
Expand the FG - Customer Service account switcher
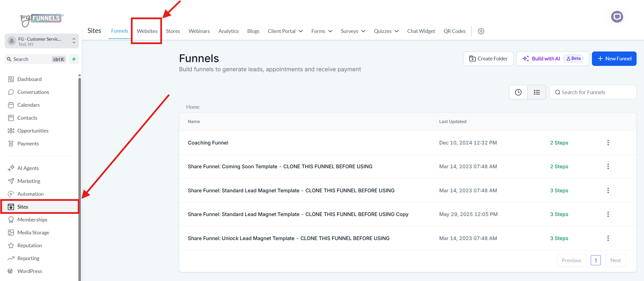(x=42, y=41)
